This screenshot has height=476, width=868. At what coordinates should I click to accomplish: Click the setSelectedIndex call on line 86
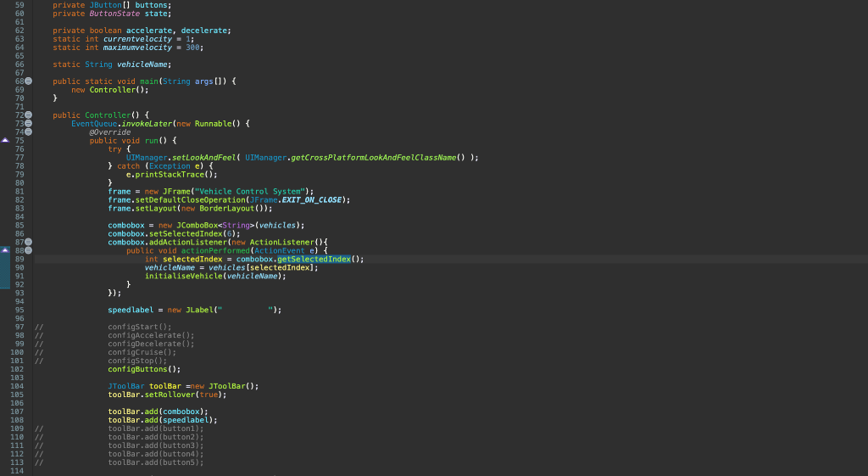[186, 233]
